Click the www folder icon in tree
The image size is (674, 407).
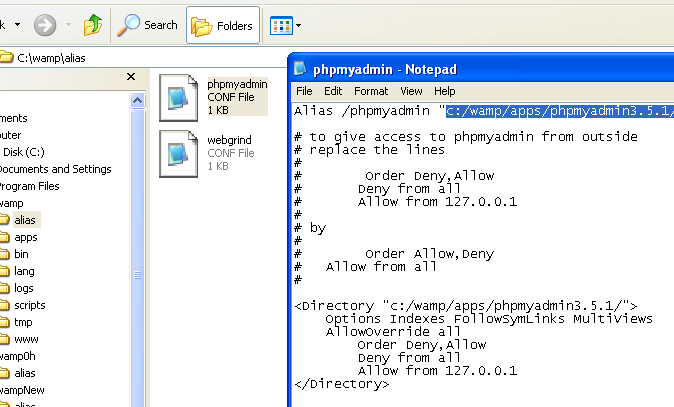(x=4, y=339)
